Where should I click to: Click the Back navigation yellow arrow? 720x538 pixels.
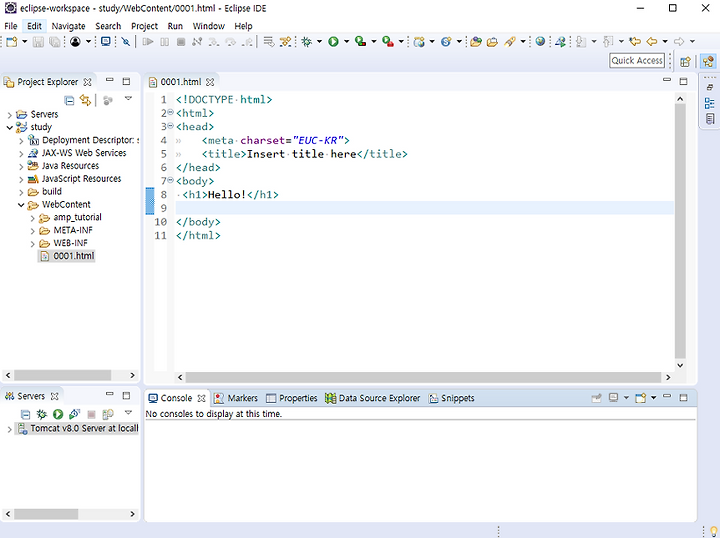click(x=652, y=42)
